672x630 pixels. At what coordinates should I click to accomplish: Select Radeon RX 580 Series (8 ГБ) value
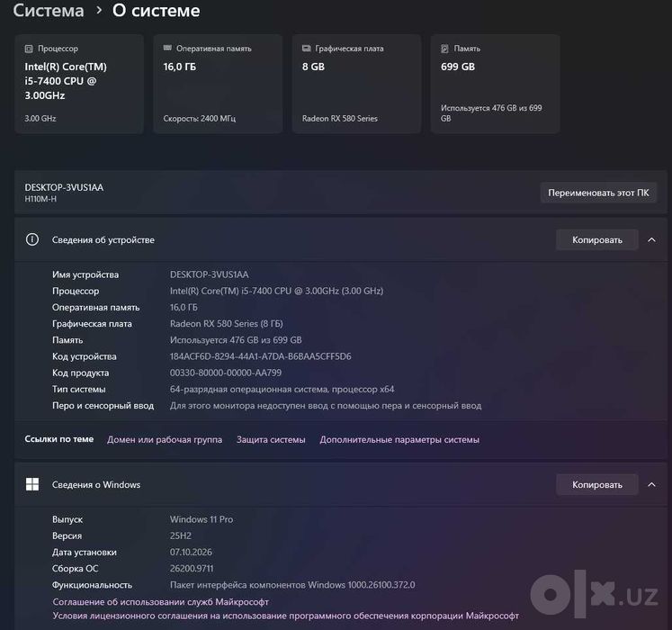pyautogui.click(x=227, y=323)
